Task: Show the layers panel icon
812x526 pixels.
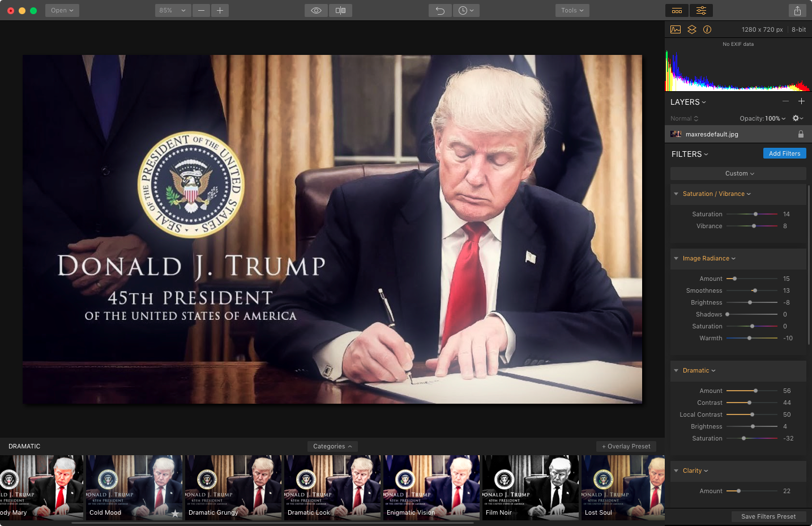Action: click(691, 29)
